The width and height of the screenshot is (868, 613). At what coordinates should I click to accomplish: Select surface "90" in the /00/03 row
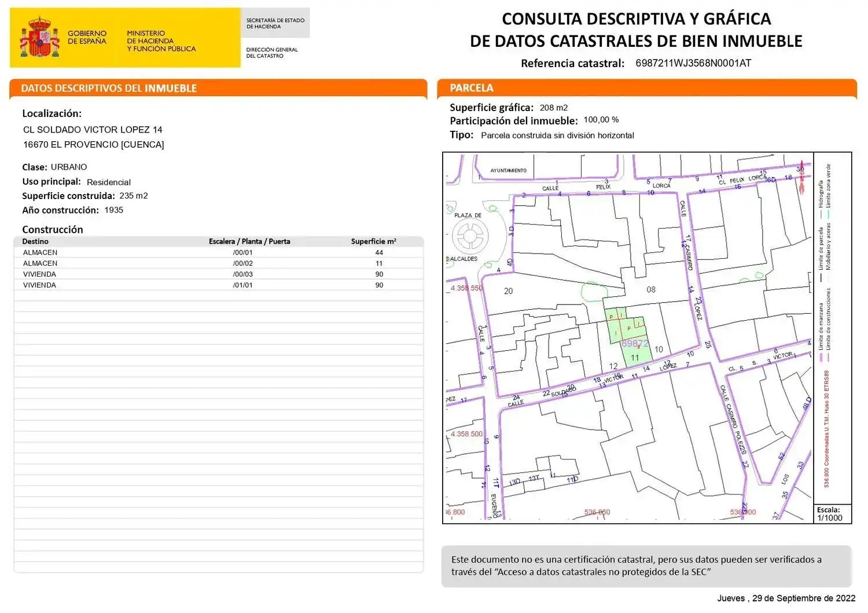379,274
